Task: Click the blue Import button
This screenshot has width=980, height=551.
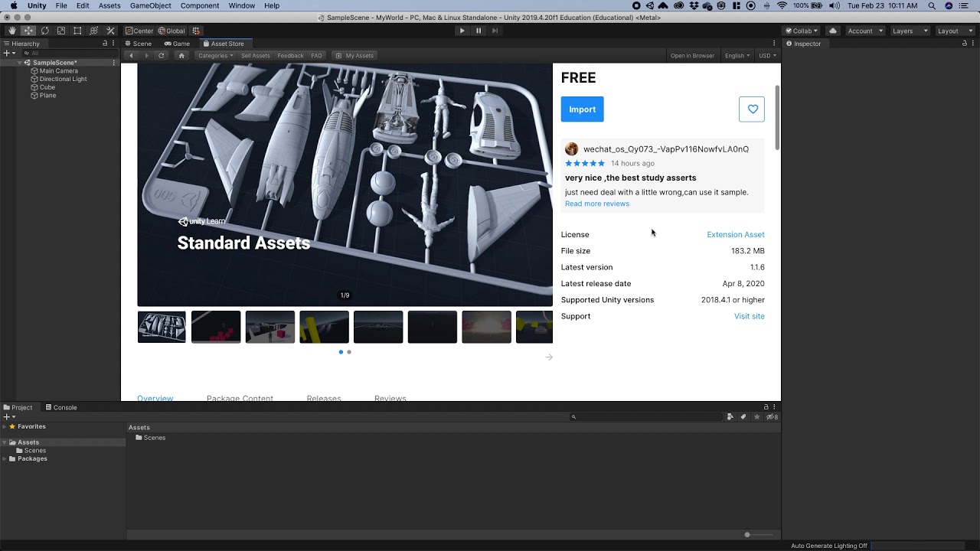Action: (x=582, y=109)
